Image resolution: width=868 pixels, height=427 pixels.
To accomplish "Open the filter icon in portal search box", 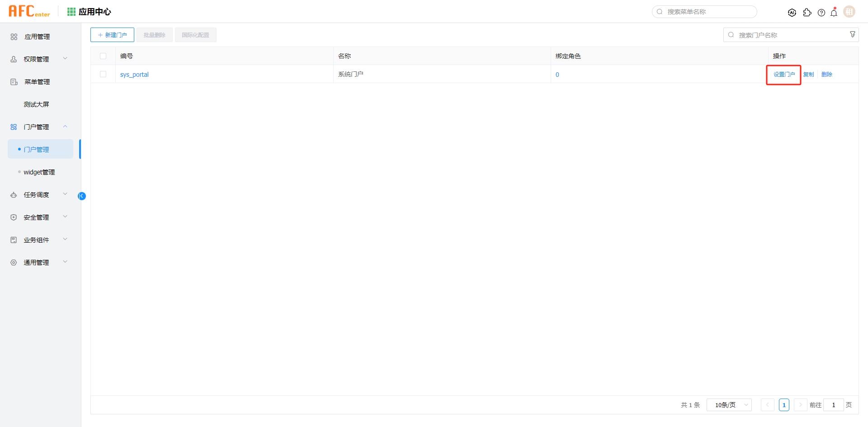I will tap(853, 34).
